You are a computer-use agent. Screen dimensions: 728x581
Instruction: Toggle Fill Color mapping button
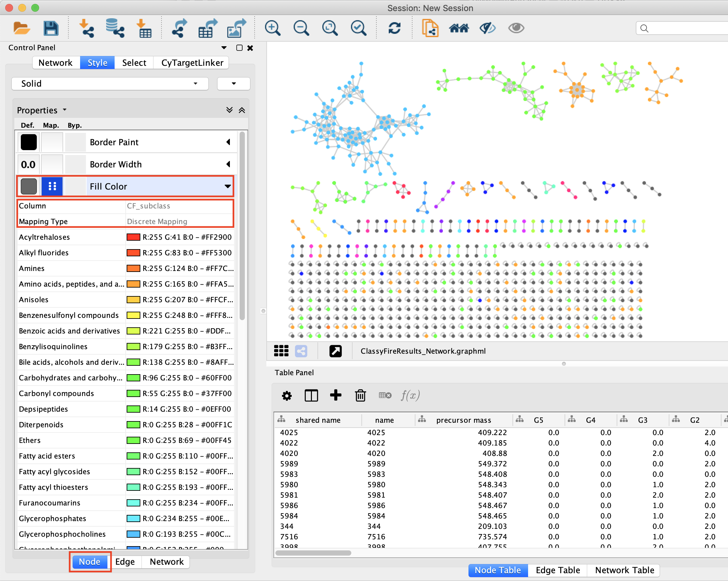click(52, 186)
